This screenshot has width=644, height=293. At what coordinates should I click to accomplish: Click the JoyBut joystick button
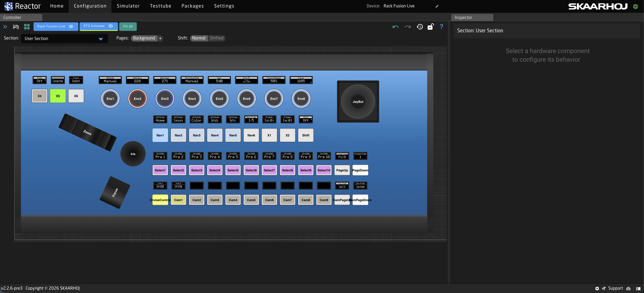click(x=358, y=102)
